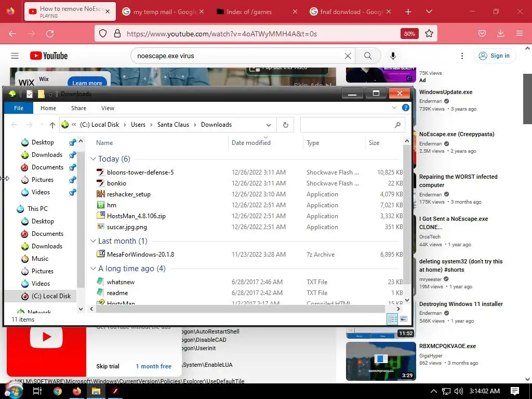Sort by the Date modified column
The width and height of the screenshot is (532, 399).
[x=251, y=143]
